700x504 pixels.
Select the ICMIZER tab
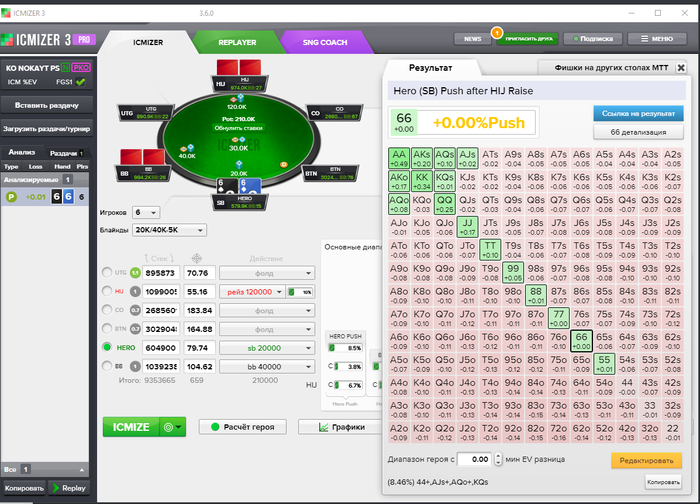coord(148,42)
